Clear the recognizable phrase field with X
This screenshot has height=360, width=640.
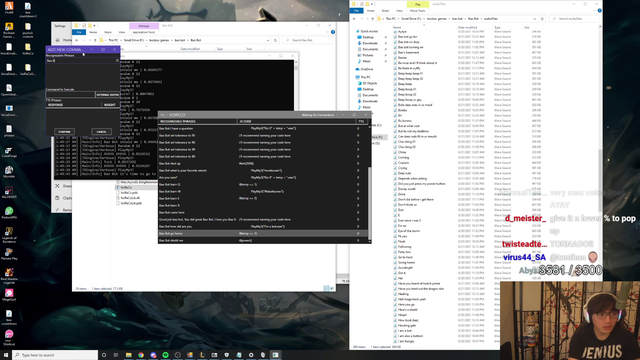(x=117, y=60)
